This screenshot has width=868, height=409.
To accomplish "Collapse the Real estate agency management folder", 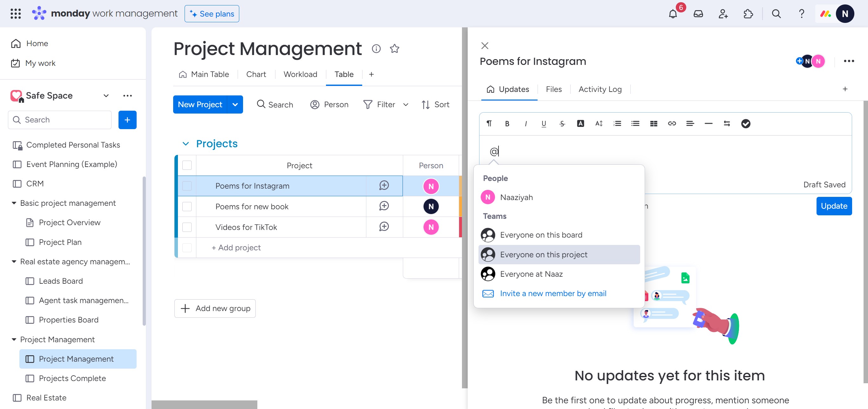I will [14, 262].
